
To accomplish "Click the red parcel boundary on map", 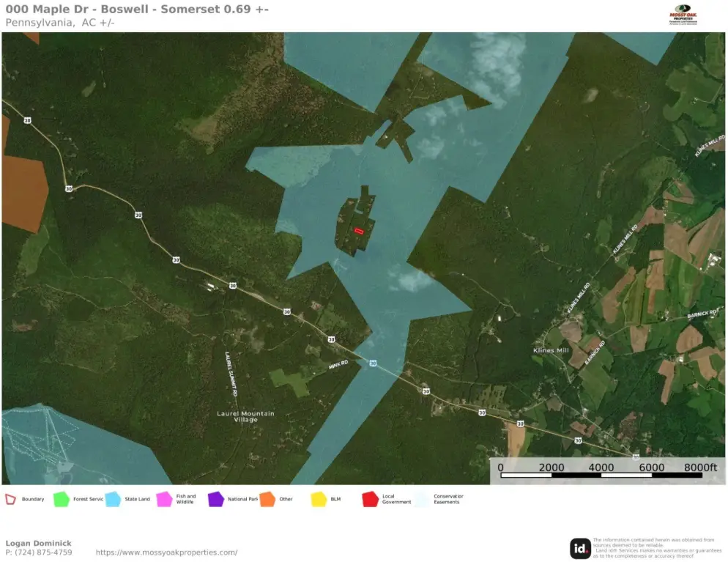I will 359,231.
